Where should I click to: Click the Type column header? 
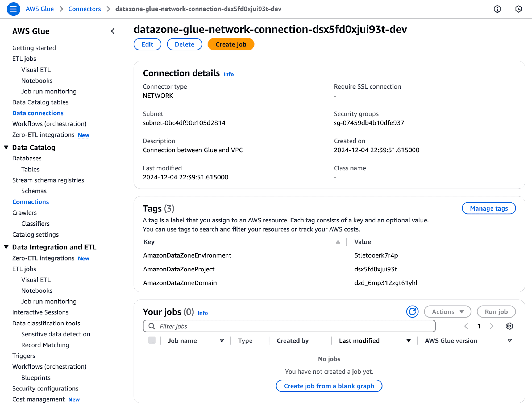click(x=245, y=341)
